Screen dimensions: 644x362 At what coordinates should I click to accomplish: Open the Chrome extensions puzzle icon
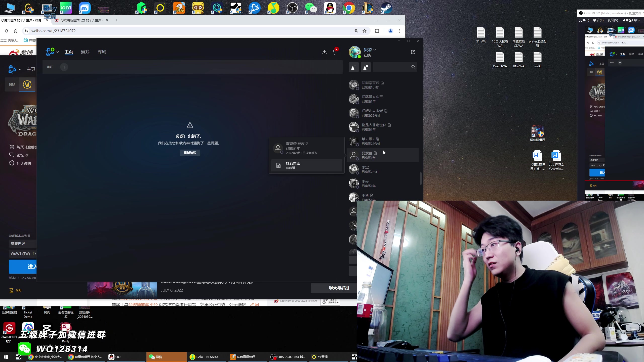click(377, 31)
